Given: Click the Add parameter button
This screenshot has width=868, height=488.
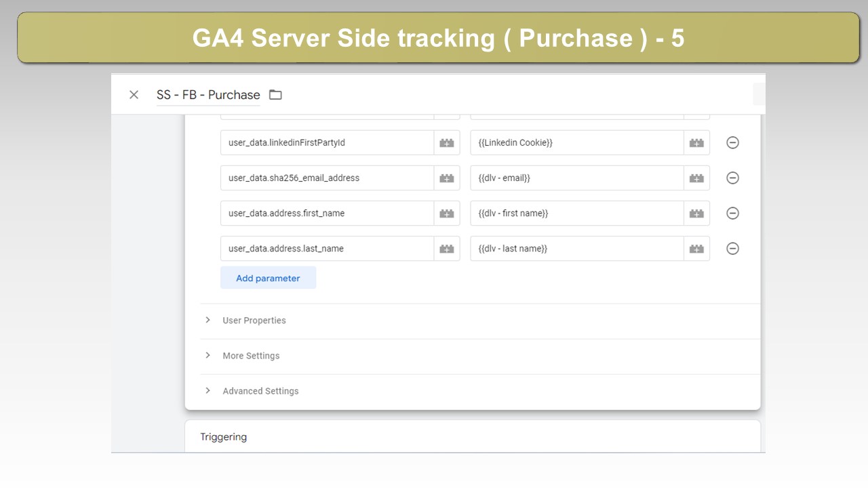Looking at the screenshot, I should 268,278.
